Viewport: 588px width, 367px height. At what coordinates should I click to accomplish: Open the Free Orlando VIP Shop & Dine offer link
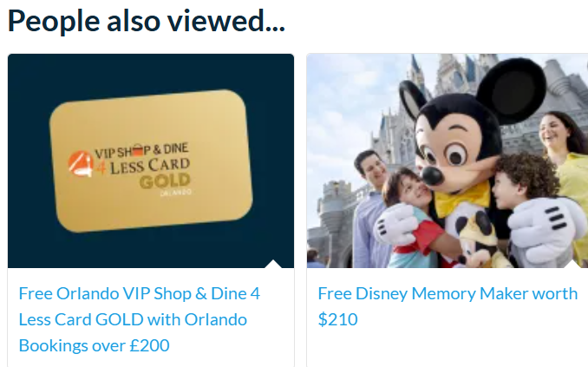pos(139,319)
